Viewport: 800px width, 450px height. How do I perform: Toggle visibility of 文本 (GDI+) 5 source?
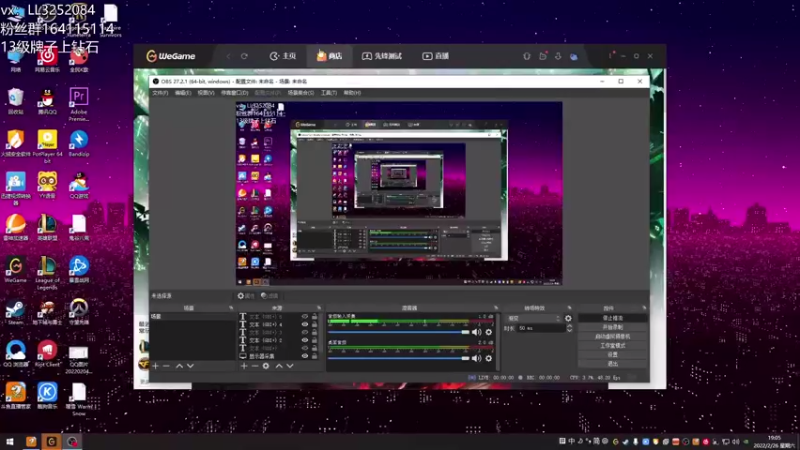tap(305, 316)
